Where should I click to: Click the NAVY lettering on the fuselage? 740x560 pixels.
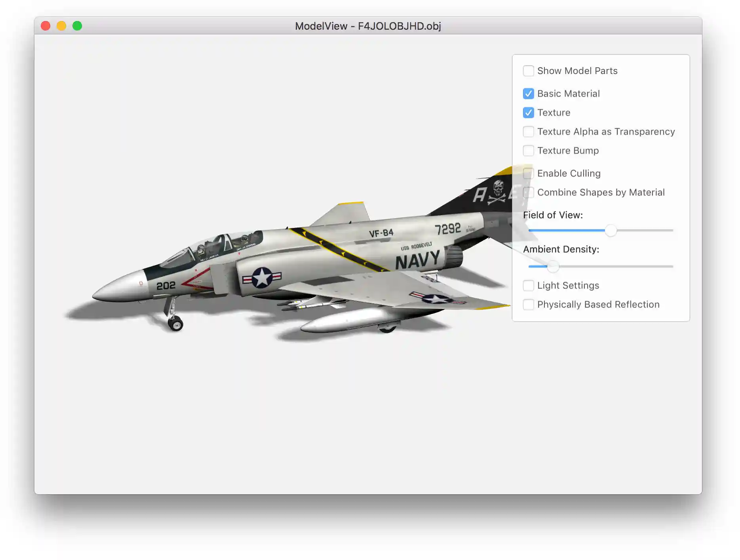click(417, 261)
